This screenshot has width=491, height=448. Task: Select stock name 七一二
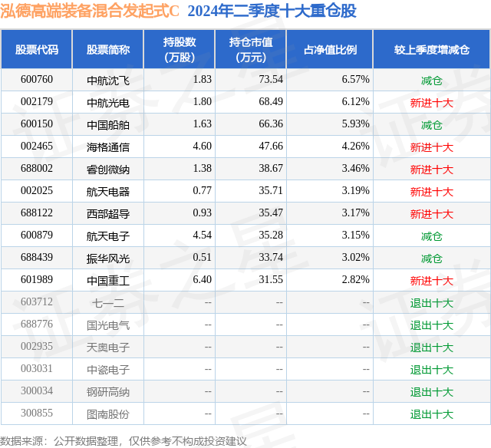click(x=108, y=303)
